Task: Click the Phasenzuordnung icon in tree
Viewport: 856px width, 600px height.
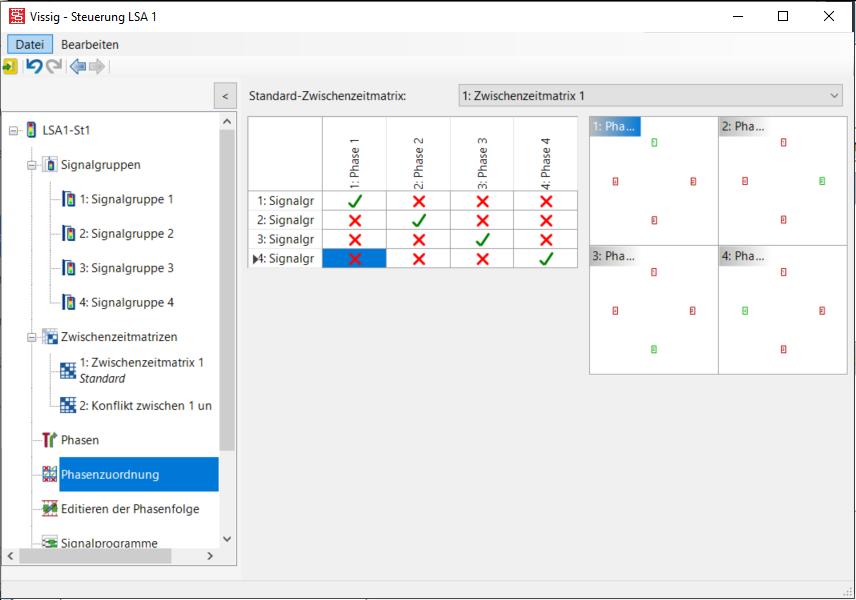Action: click(50, 474)
